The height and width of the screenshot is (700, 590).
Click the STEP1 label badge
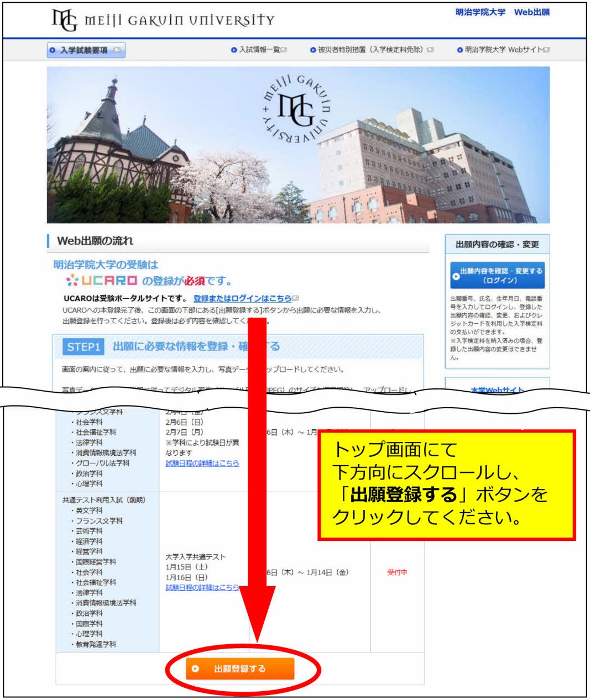click(x=83, y=347)
